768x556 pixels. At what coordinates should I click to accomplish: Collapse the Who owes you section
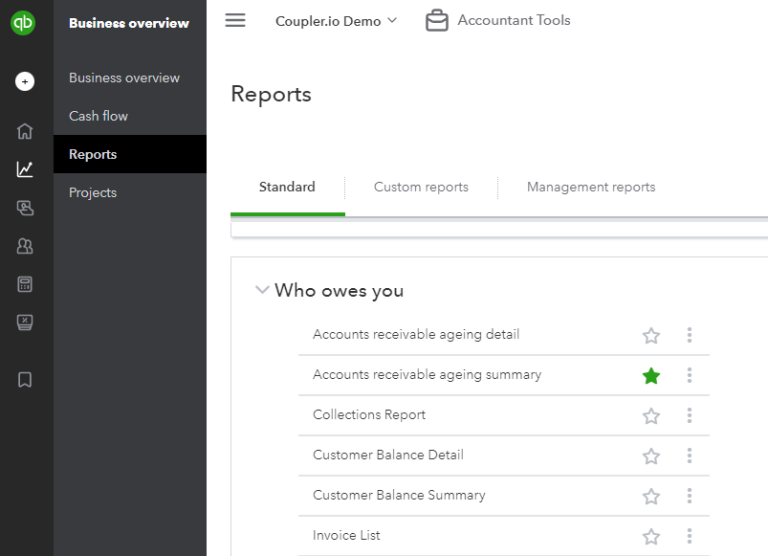263,290
